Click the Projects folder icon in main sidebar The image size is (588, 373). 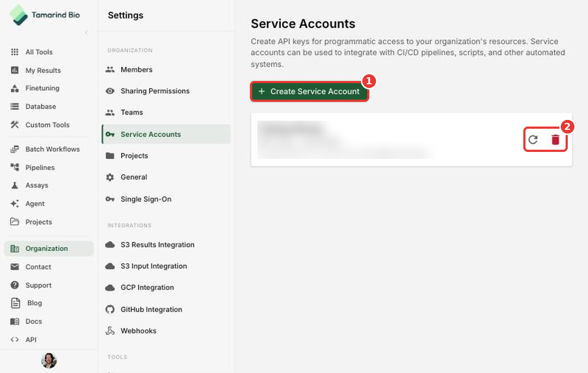15,221
